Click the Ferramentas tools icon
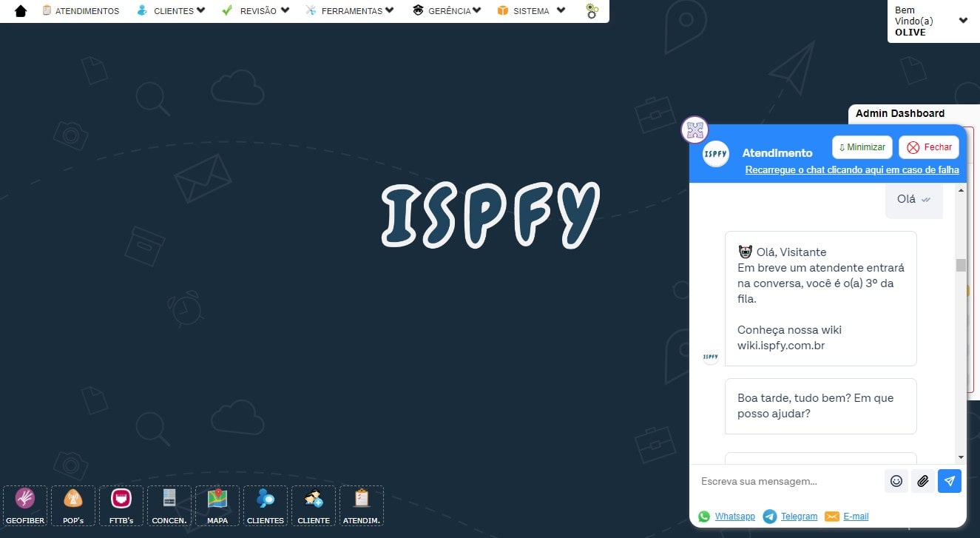 (311, 10)
